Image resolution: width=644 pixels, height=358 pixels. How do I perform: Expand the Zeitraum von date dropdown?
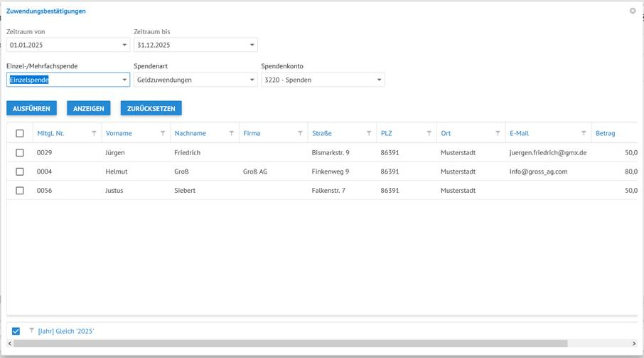point(124,46)
